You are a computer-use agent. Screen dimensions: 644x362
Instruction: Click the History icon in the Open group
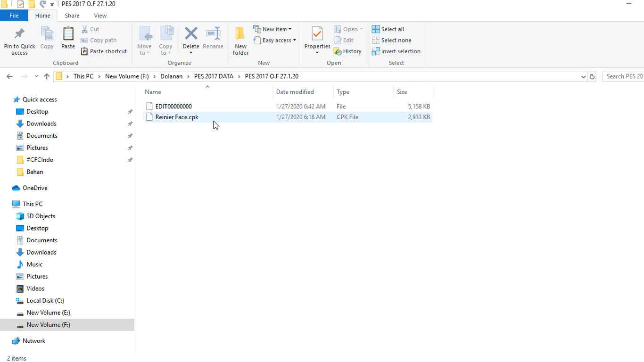point(347,51)
